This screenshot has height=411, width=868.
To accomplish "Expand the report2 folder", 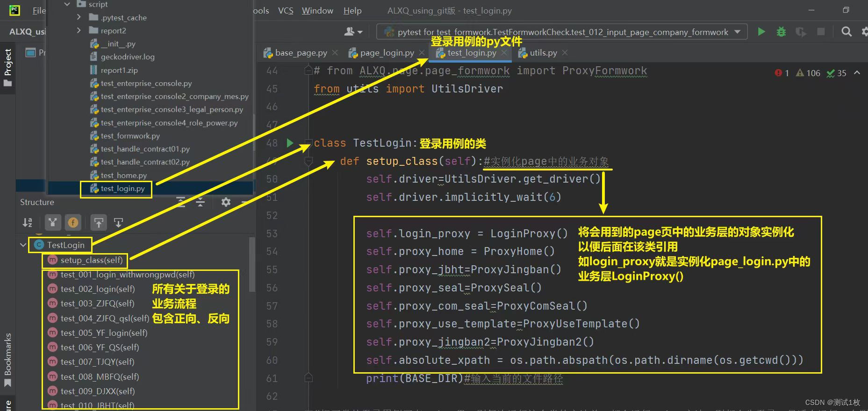I will [79, 30].
